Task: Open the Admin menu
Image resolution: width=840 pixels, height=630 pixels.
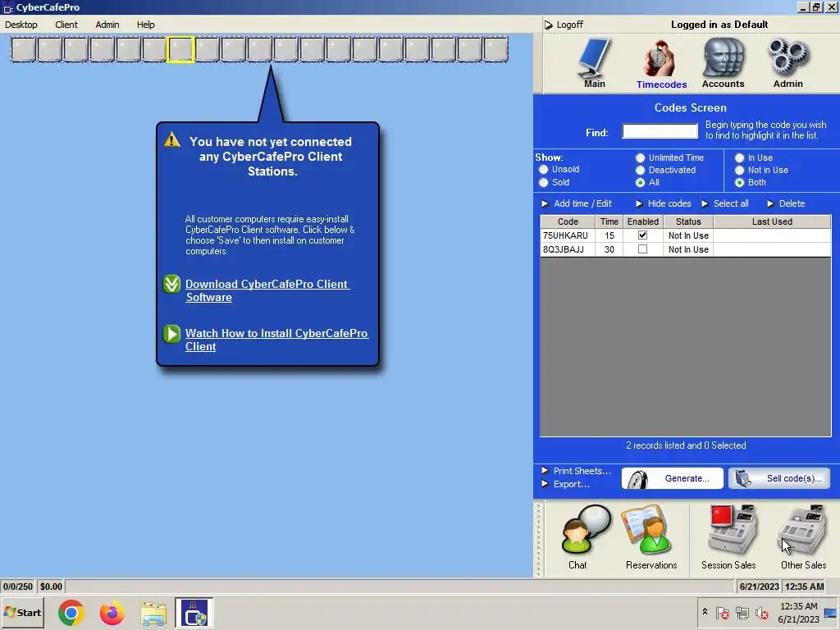Action: (x=107, y=25)
